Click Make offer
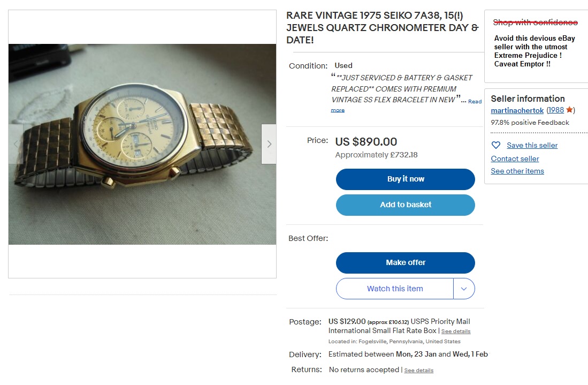The width and height of the screenshot is (588, 385). pyautogui.click(x=405, y=262)
